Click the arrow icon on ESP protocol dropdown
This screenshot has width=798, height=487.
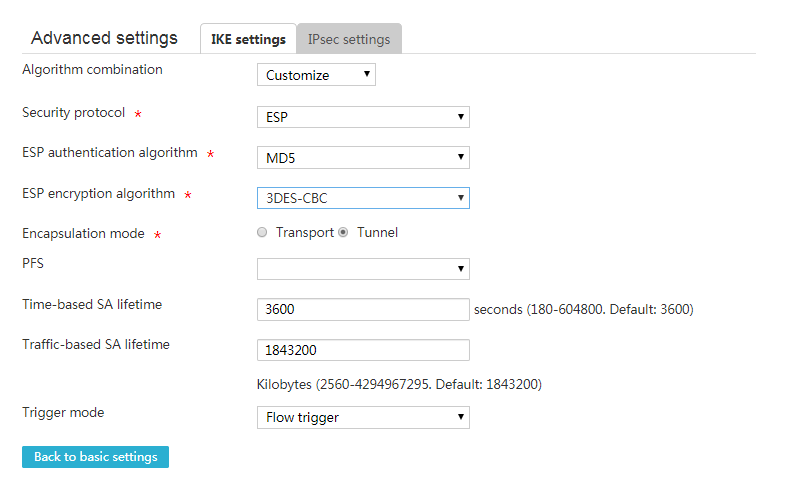coord(461,117)
